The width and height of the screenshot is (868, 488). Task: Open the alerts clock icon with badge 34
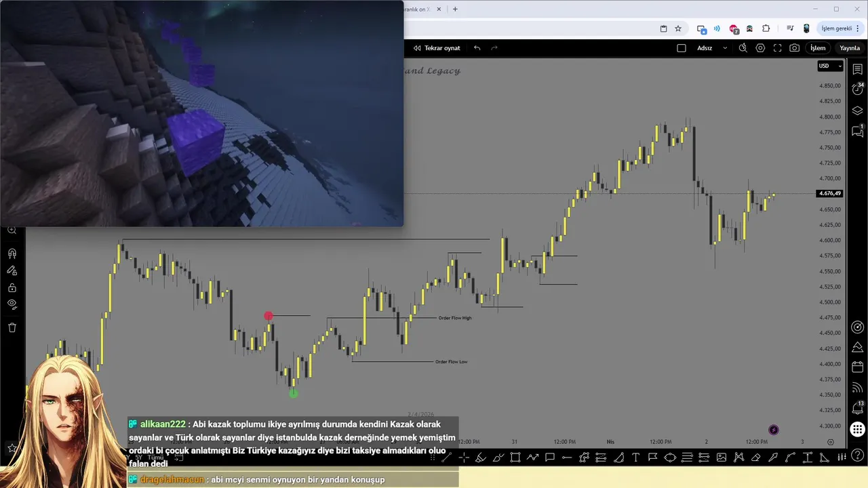click(858, 89)
